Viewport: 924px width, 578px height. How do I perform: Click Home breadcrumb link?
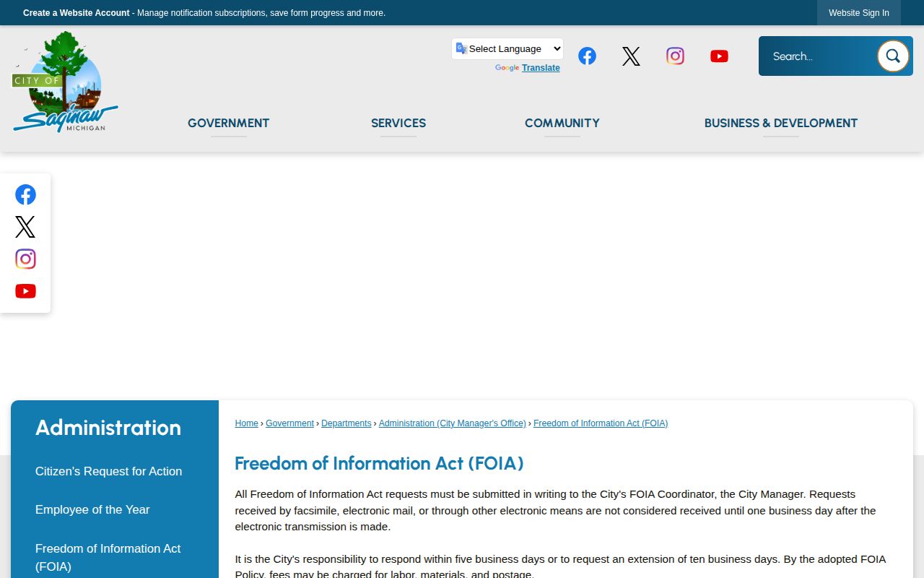[x=246, y=423]
